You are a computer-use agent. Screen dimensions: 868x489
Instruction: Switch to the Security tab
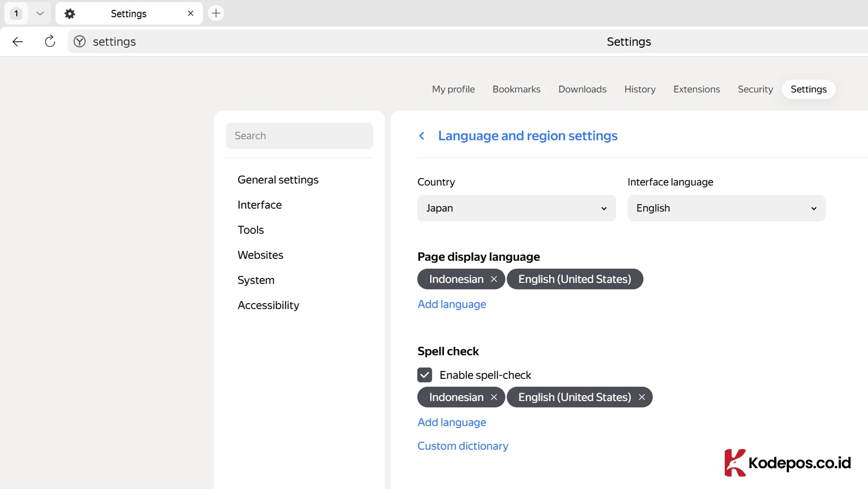click(755, 89)
